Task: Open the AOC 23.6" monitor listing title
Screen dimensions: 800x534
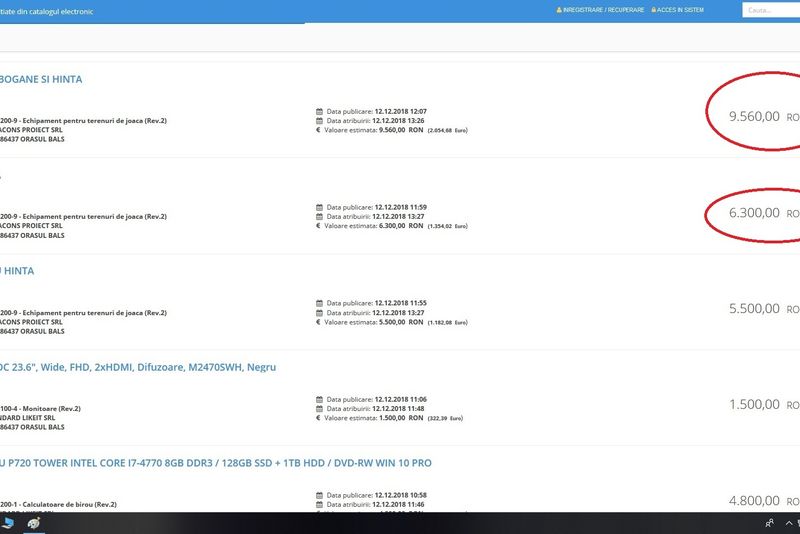Action: point(138,367)
